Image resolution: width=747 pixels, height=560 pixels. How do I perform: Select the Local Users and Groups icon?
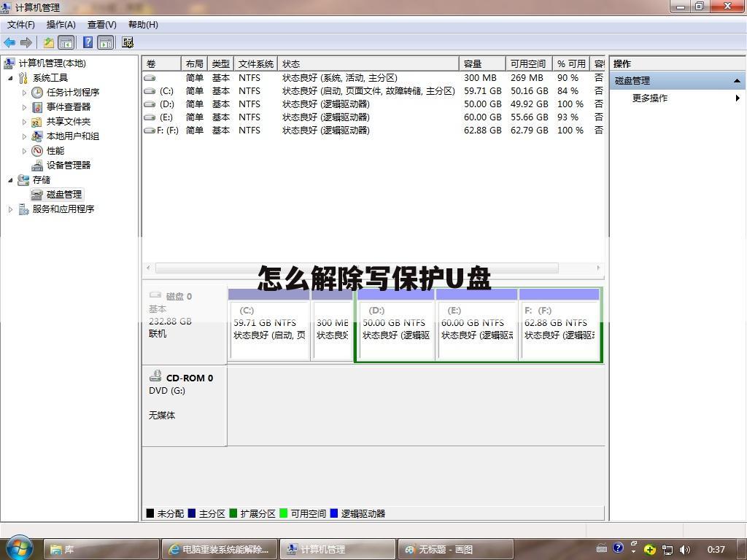coord(37,136)
